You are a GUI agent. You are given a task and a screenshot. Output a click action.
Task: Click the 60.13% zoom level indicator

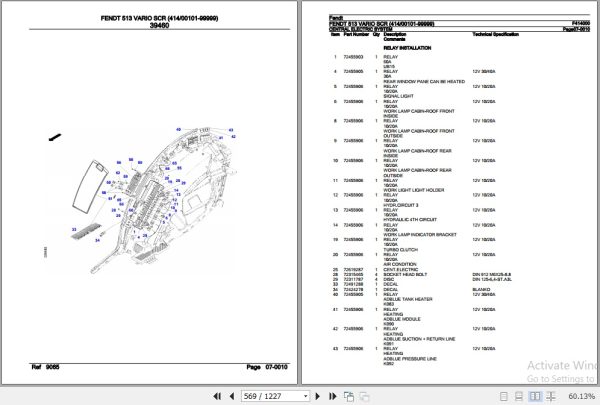pos(581,396)
